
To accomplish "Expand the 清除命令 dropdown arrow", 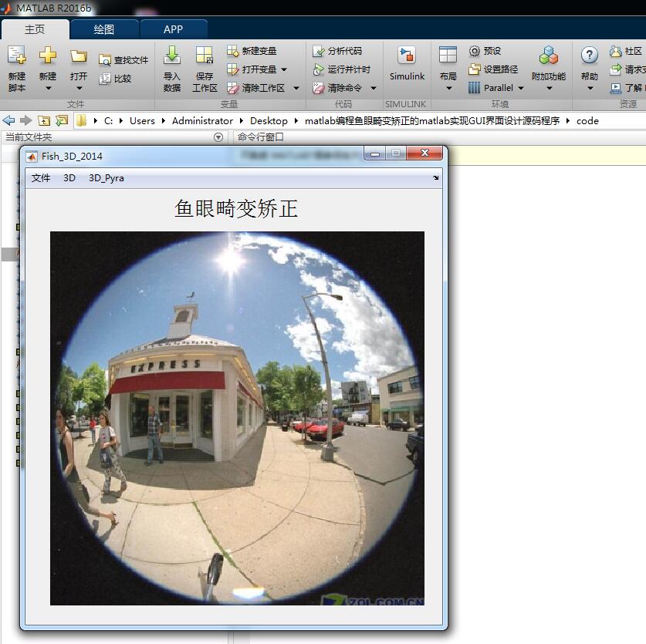I will click(374, 88).
